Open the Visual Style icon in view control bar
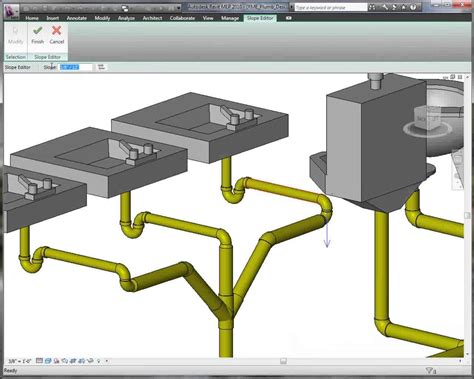Viewport: 474px width, 379px height. pos(48,361)
